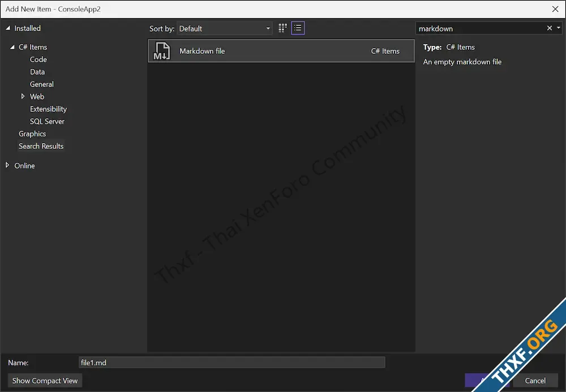Expand the Web category
566x392 pixels.
tap(23, 96)
